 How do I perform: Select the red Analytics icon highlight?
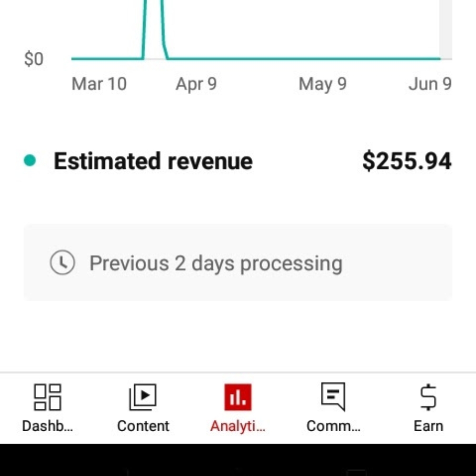tap(238, 396)
